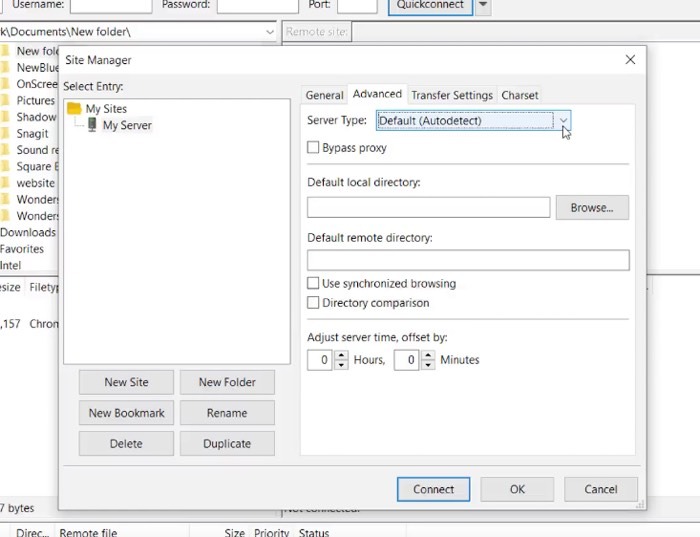
Task: Increase the Hours offset spinner
Action: click(x=342, y=355)
